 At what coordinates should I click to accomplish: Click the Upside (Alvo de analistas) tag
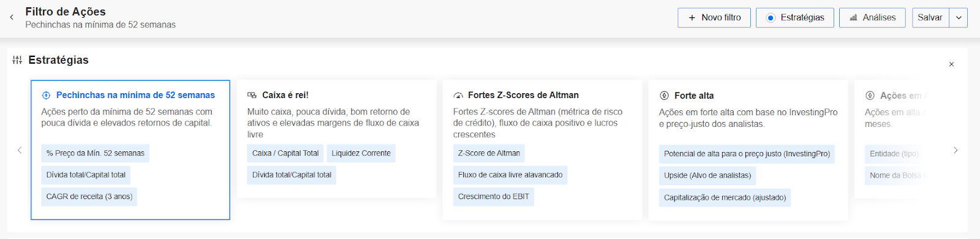pos(707,175)
